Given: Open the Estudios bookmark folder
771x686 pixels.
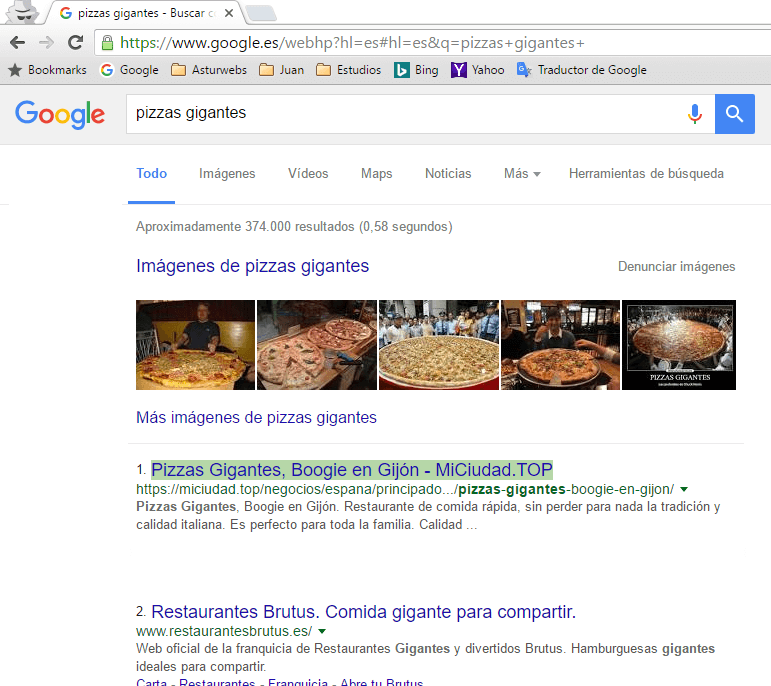Looking at the screenshot, I should (x=349, y=70).
